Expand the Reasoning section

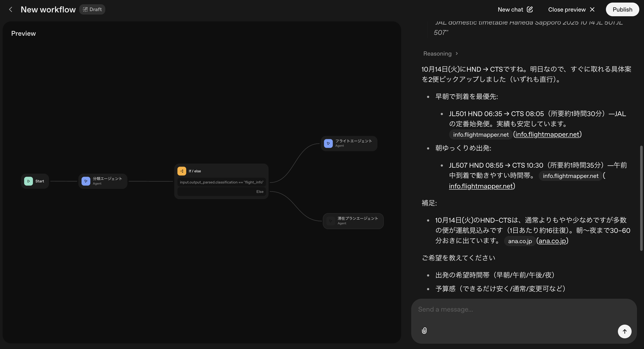click(441, 53)
